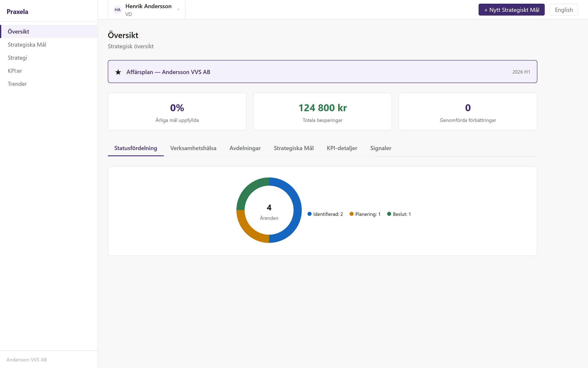Image resolution: width=588 pixels, height=368 pixels.
Task: Click the green Beslut legend dot
Action: pyautogui.click(x=389, y=214)
